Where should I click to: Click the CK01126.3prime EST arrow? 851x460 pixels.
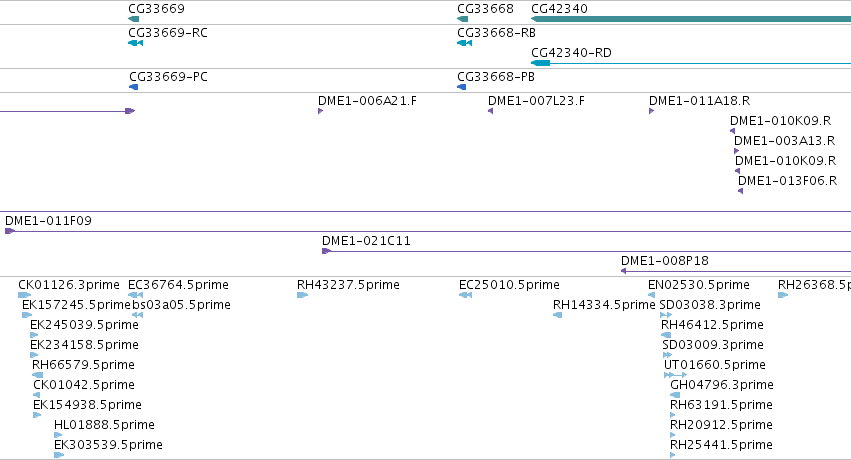coord(24,295)
